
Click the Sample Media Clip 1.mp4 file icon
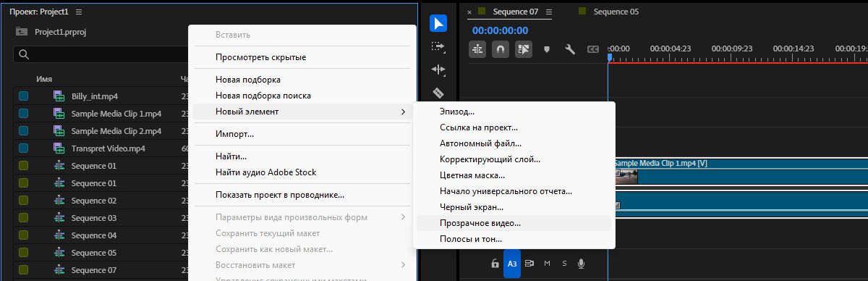tap(59, 114)
